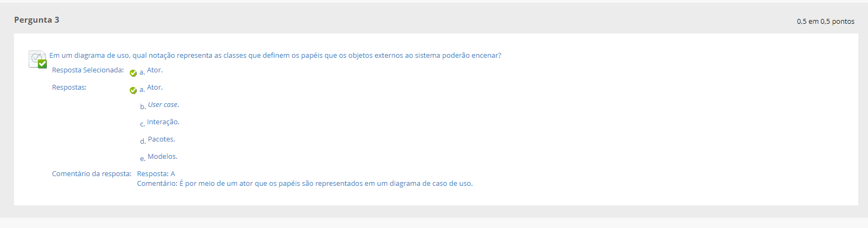Click the letter 'b.' before User case
868x228 pixels.
[143, 106]
